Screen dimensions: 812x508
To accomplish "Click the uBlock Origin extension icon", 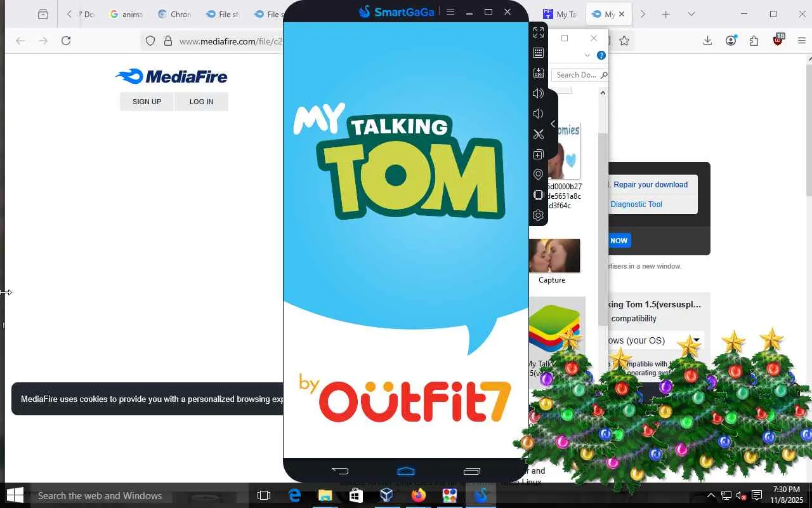I will point(778,40).
